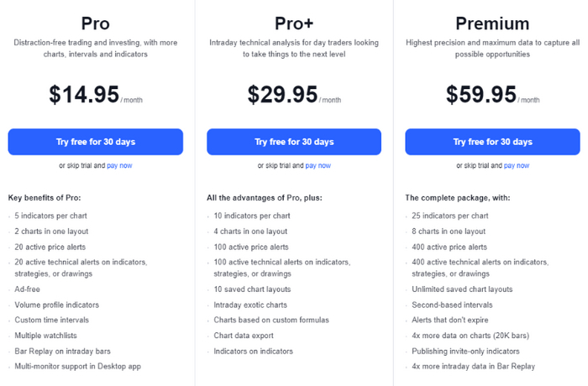Click "Second-based intervals" Premium feature
588x386 pixels.
tap(448, 305)
